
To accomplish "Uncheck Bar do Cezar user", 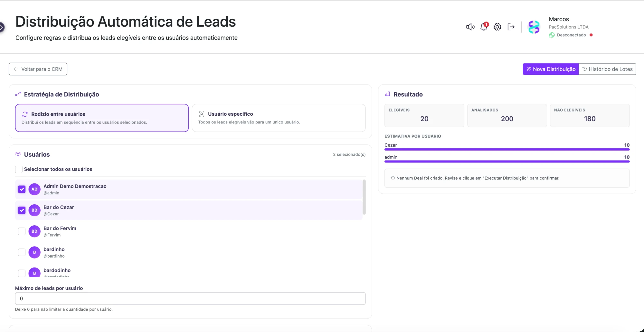I will pyautogui.click(x=22, y=210).
